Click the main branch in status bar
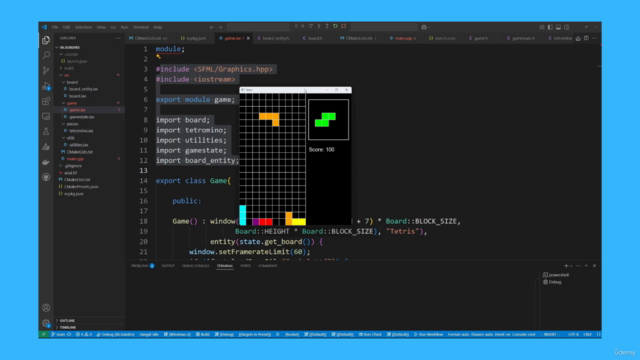This screenshot has width=640, height=360. tap(58, 334)
